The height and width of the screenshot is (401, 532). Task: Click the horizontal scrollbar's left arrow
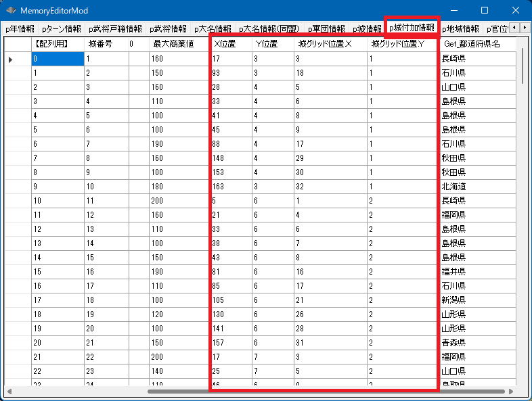tap(9, 391)
